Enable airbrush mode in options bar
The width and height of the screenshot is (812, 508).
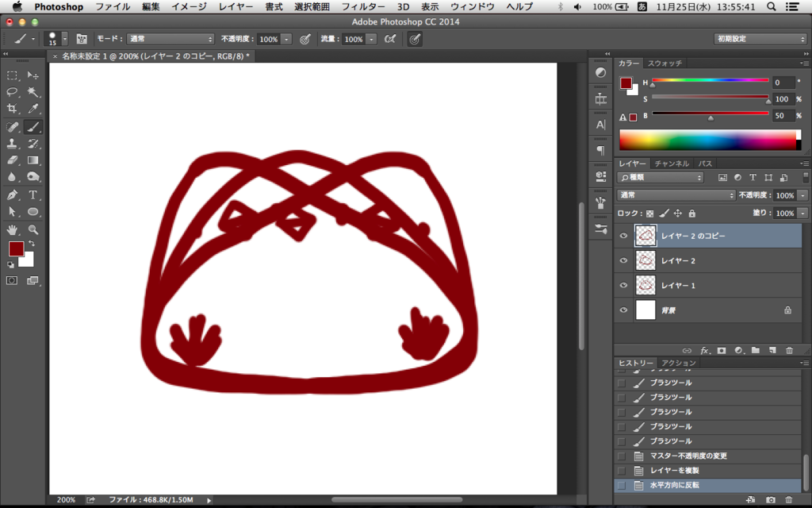pyautogui.click(x=390, y=39)
